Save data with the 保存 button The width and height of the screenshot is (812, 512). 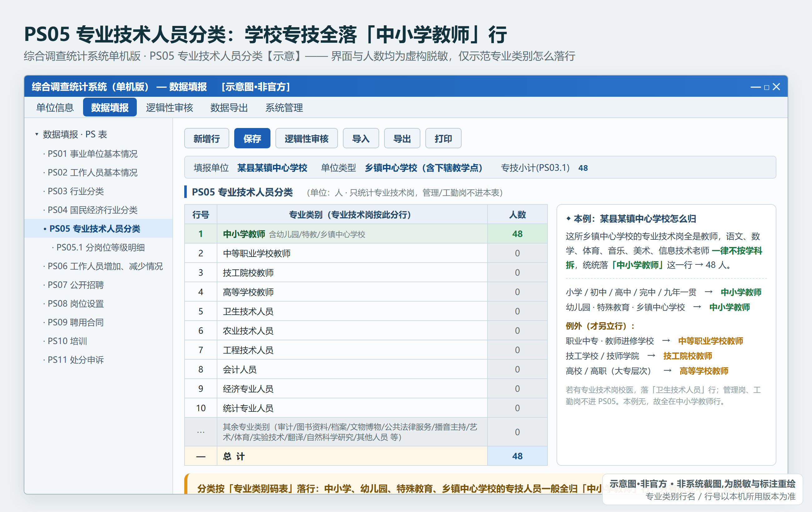point(252,138)
